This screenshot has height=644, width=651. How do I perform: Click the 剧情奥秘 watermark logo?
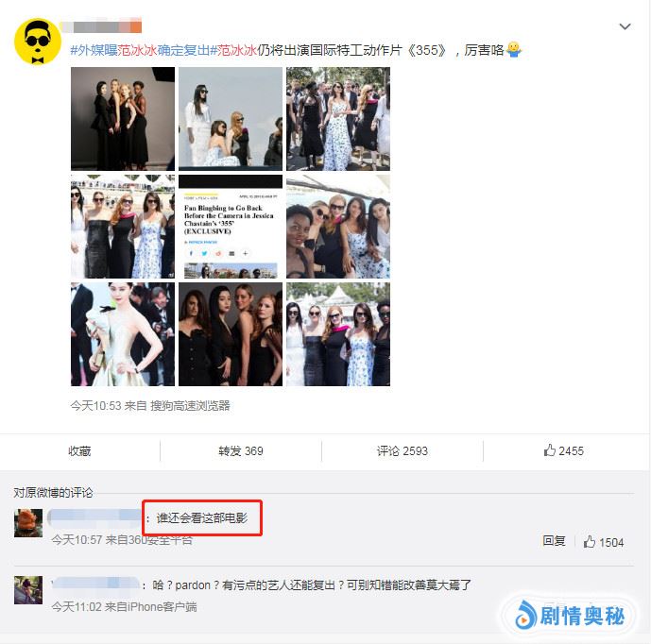569,616
